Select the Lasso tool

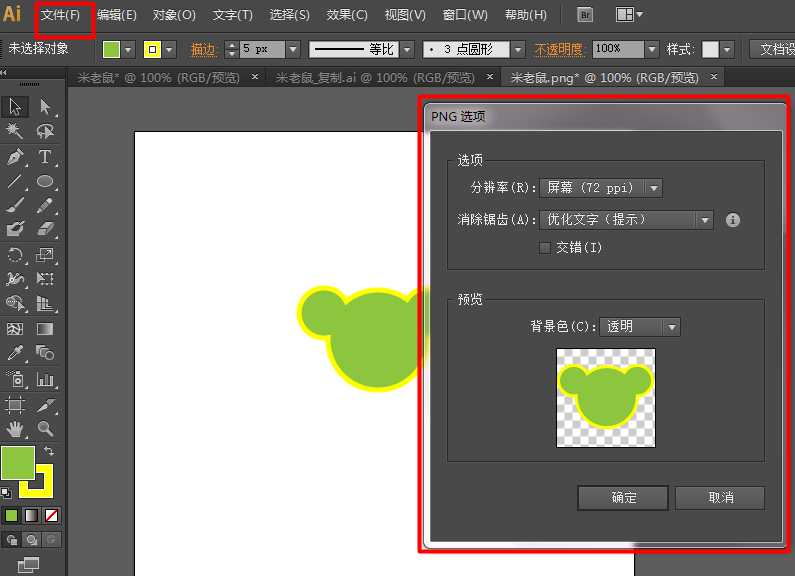point(45,132)
